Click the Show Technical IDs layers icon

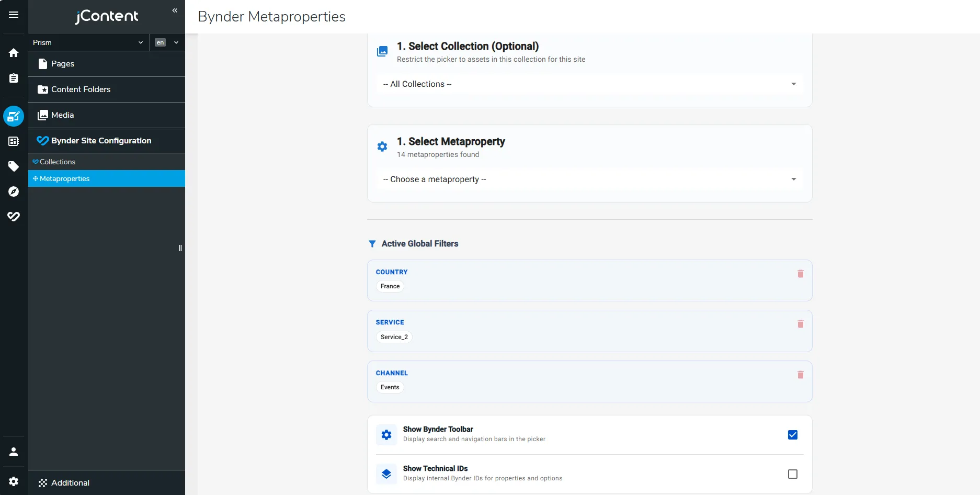(386, 474)
